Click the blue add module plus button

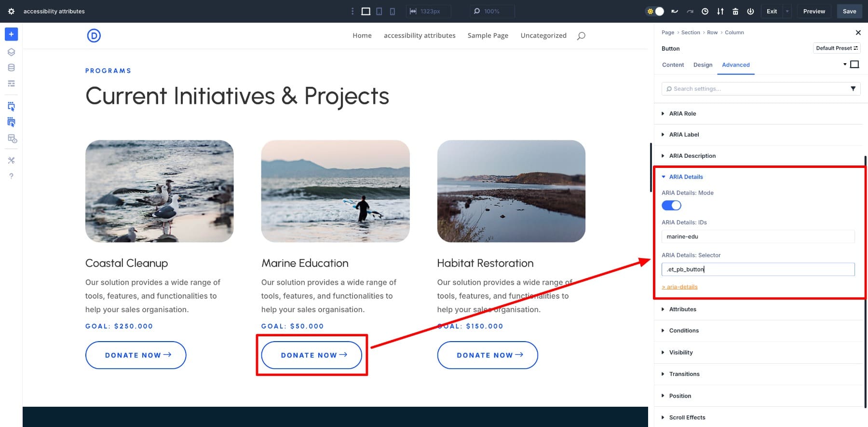coord(11,34)
